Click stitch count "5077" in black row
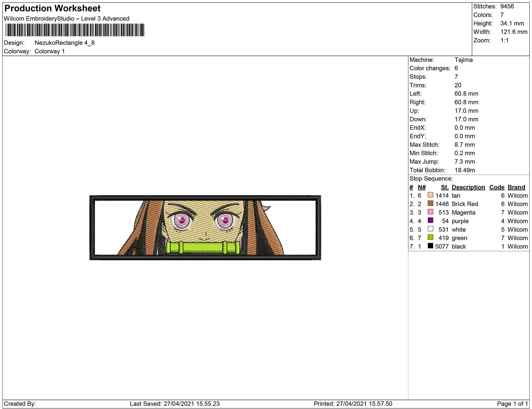 [x=442, y=246]
